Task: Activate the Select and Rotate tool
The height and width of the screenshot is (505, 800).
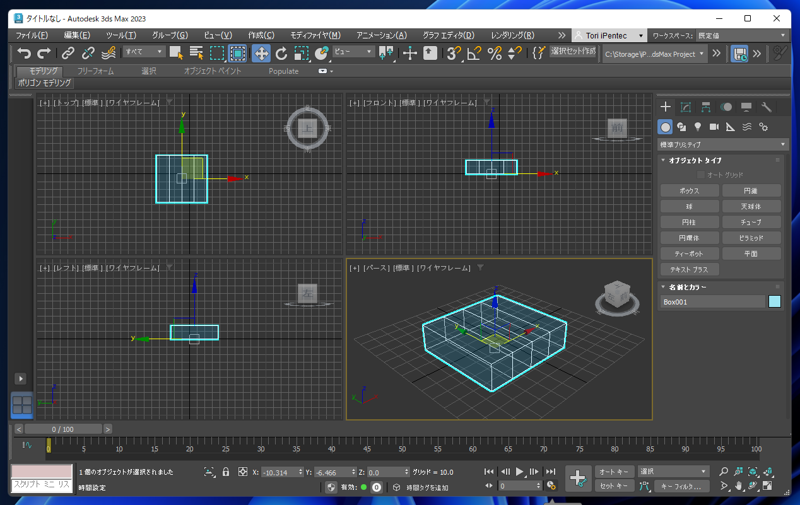Action: [x=281, y=53]
